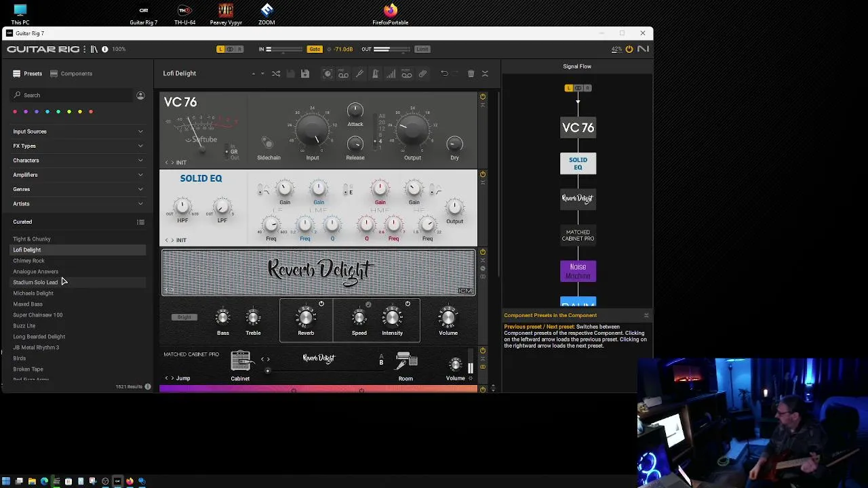Open the ZOOM desktop shortcut
The image size is (868, 488).
click(267, 14)
